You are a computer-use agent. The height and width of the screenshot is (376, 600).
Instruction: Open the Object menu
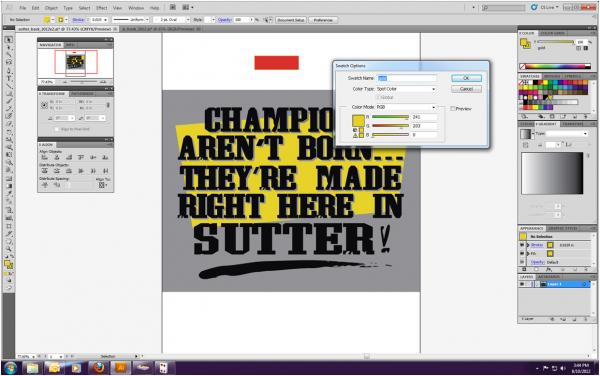point(51,8)
